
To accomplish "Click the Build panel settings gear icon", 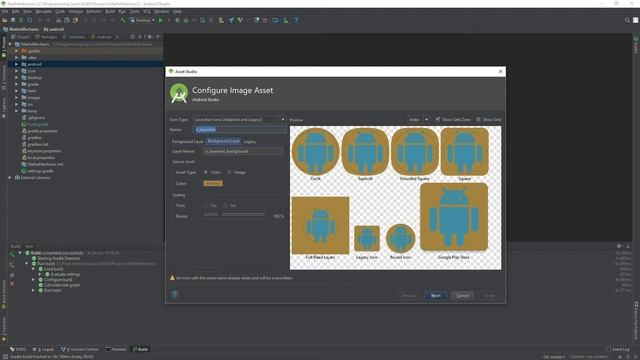I will (619, 246).
